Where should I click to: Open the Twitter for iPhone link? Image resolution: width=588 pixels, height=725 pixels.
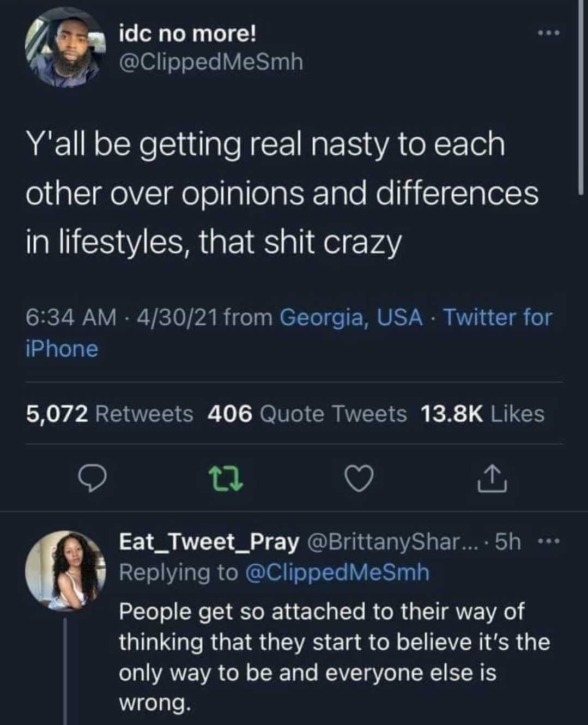289,333
